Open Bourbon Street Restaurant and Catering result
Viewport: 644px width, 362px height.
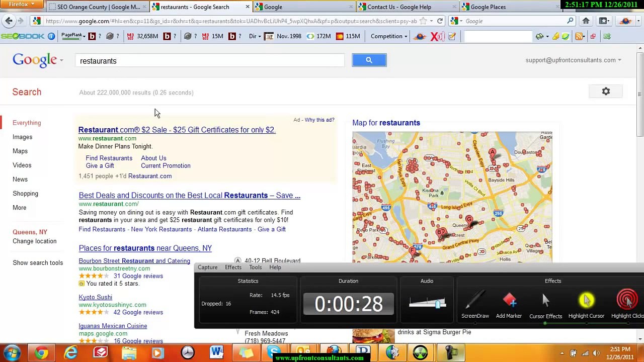[134, 261]
